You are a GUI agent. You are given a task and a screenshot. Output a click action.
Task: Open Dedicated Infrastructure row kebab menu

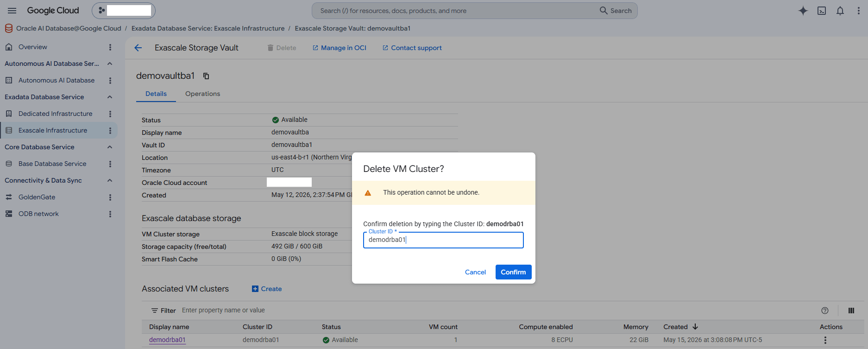110,114
